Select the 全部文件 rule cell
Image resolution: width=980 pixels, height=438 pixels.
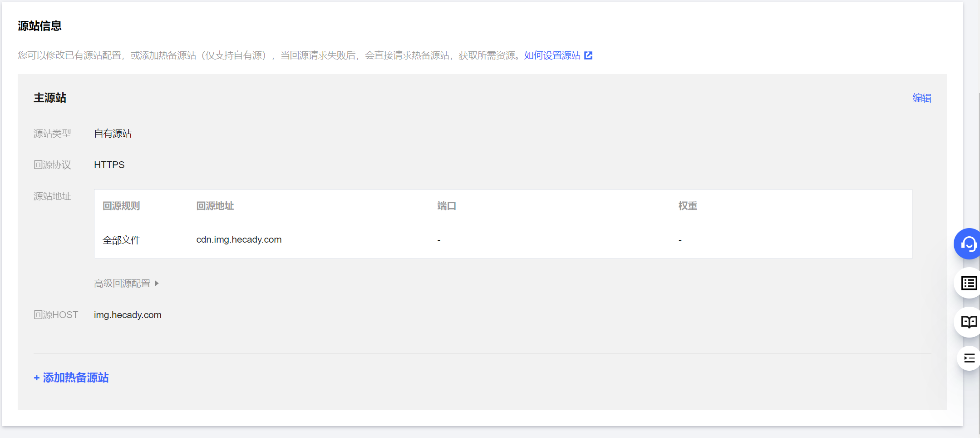(121, 240)
